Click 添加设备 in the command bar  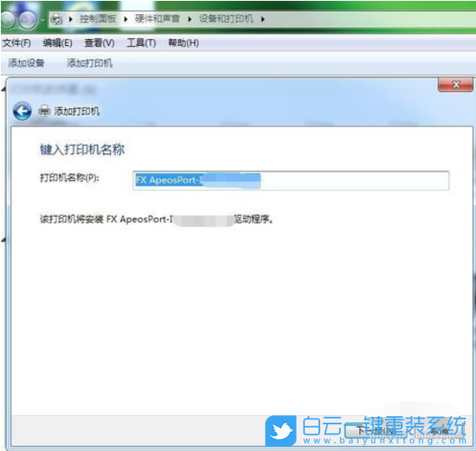(x=26, y=63)
